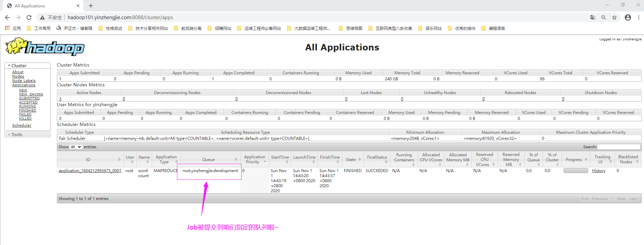644x245 pixels.
Task: Click the not-secure warning icon
Action: coord(42,17)
